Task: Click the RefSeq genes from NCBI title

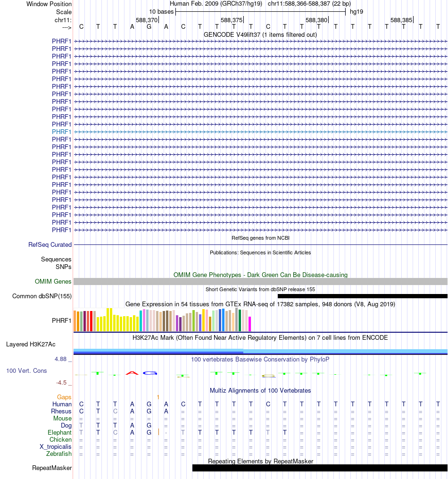Action: [260, 238]
